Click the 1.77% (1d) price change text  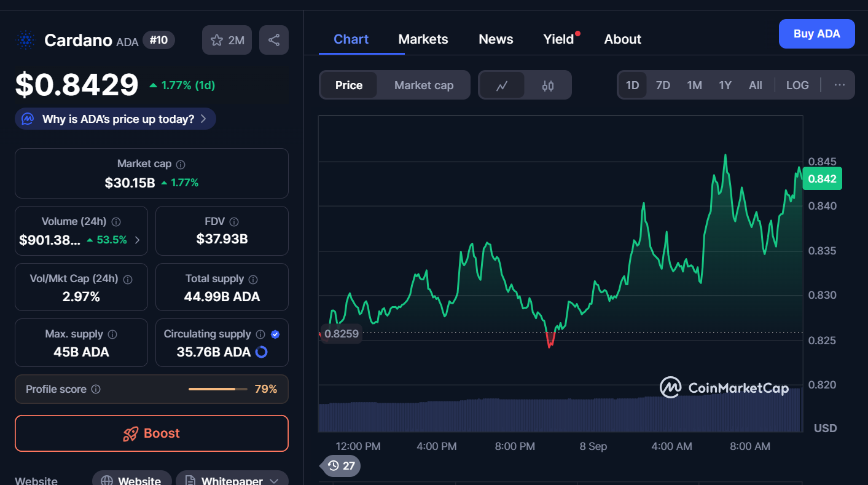point(188,85)
